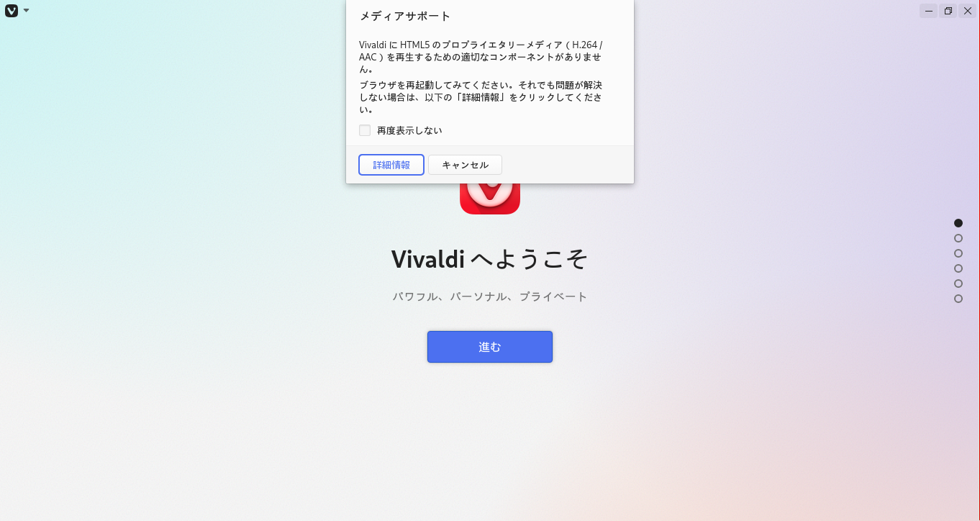
Task: Expand the arrow beside the Vivaldi icon
Action: 27,11
